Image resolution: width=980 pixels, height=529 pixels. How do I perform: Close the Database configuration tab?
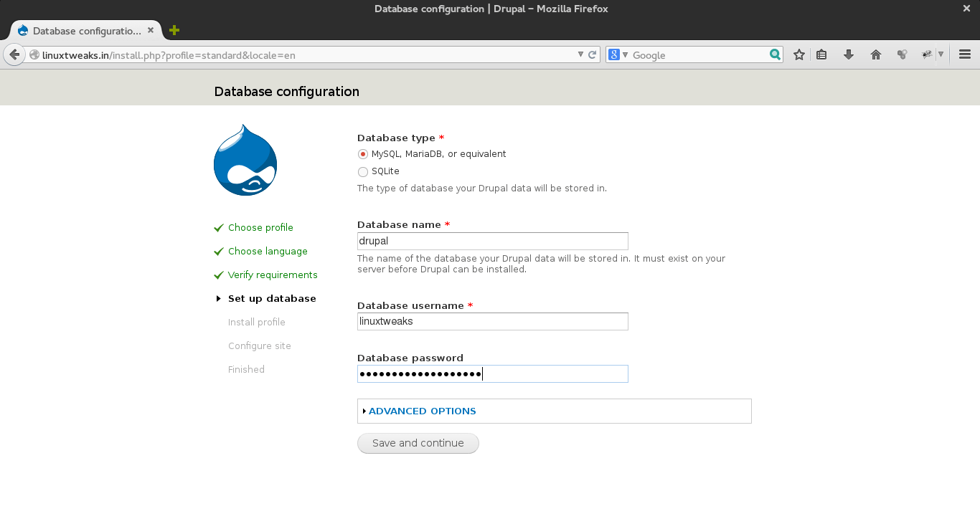[151, 31]
